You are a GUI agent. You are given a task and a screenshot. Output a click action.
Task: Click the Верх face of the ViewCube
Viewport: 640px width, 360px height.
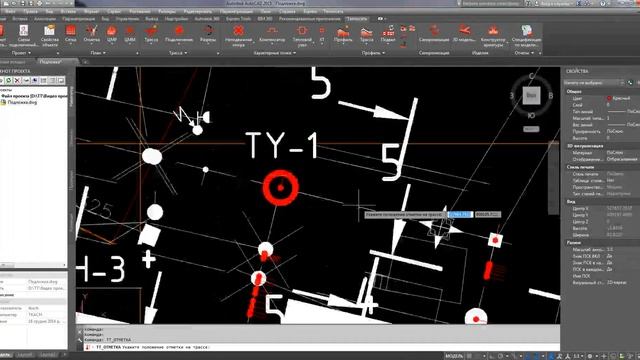(x=531, y=96)
